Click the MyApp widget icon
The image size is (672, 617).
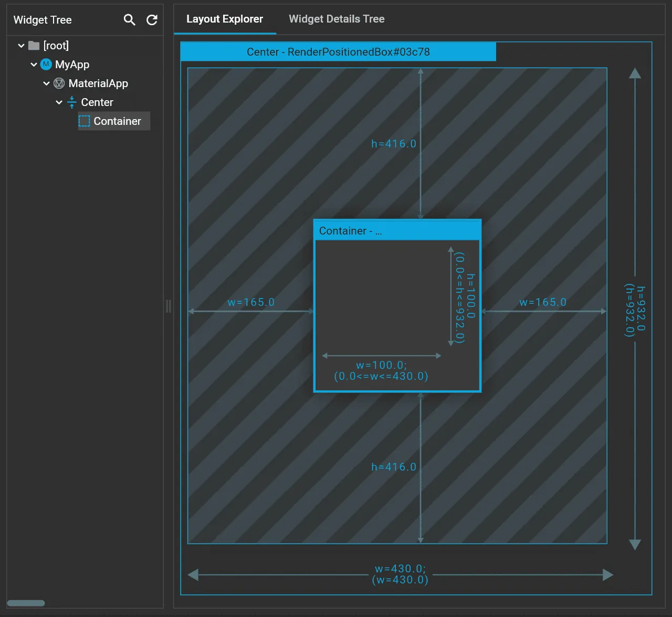(x=46, y=65)
